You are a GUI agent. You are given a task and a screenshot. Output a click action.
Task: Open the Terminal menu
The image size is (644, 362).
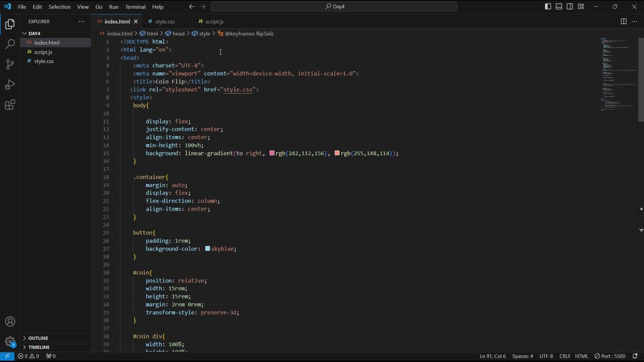[x=135, y=7]
